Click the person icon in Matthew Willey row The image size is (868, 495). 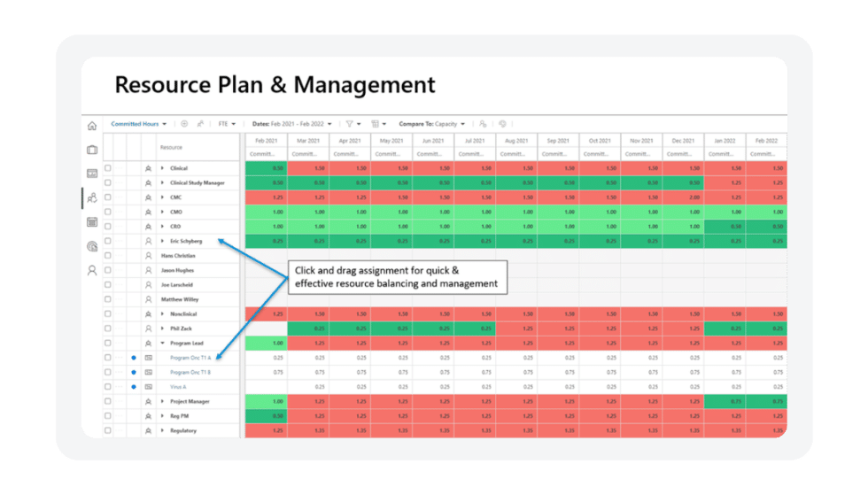tap(149, 299)
